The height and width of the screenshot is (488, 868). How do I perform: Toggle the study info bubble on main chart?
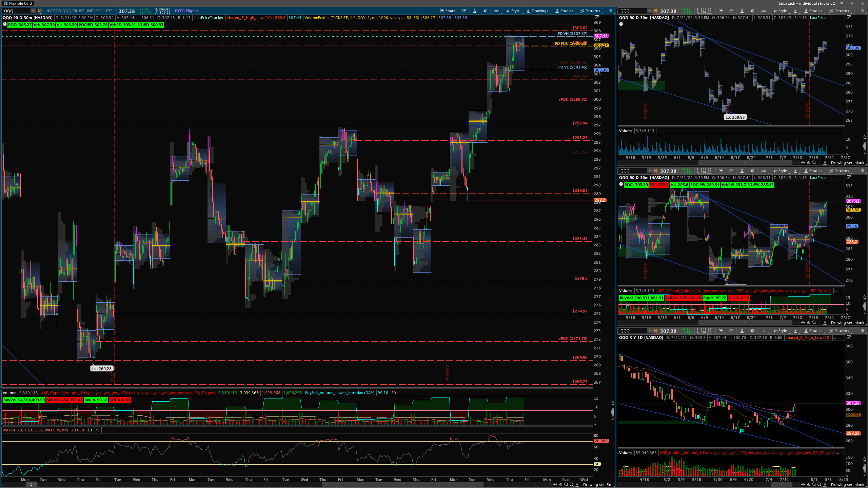click(x=5, y=24)
